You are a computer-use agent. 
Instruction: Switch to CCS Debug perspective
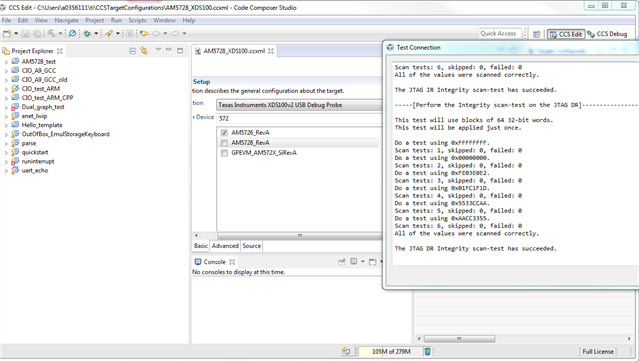tap(607, 34)
